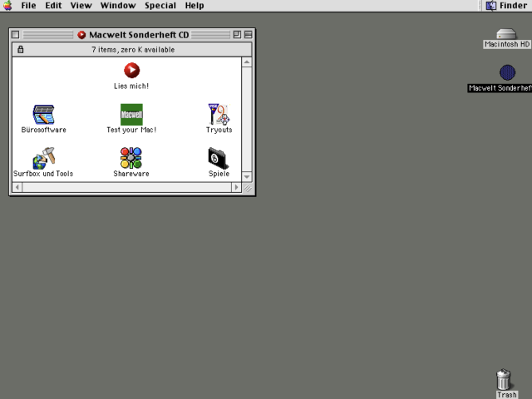The height and width of the screenshot is (399, 532).
Task: Open the Edit menu
Action: pyautogui.click(x=53, y=6)
